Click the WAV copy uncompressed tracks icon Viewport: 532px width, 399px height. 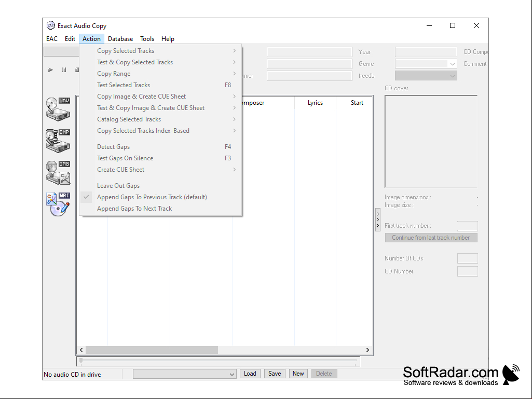58,109
